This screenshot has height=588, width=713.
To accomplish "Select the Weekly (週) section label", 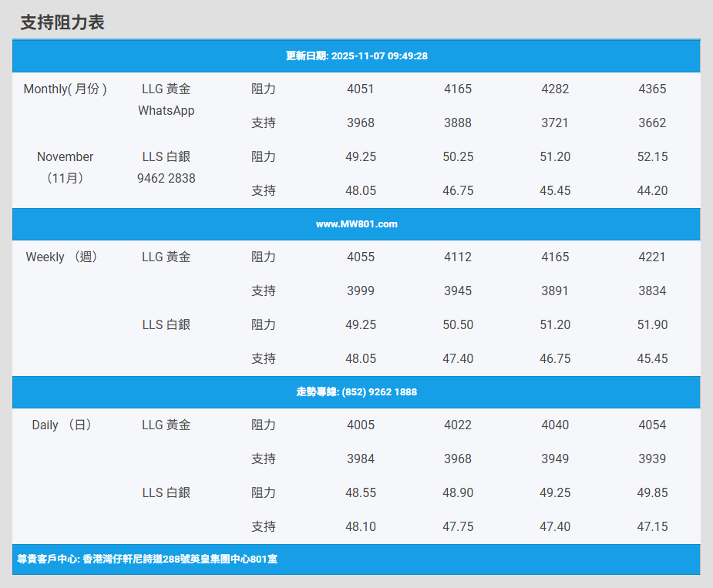I will click(x=62, y=257).
